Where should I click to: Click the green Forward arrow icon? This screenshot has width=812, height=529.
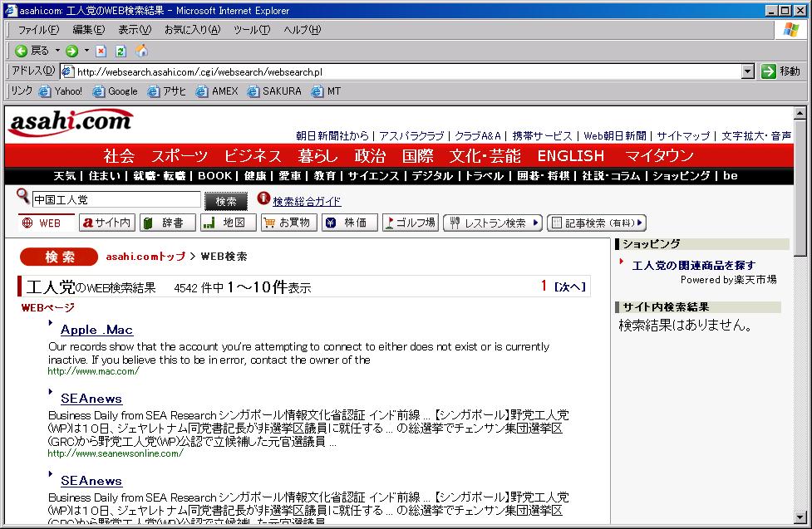[72, 51]
